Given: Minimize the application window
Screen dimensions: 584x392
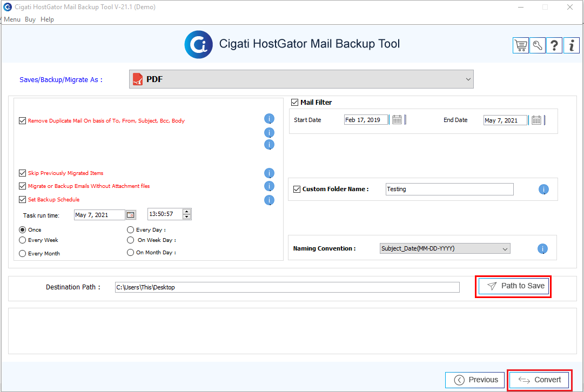Looking at the screenshot, I should 521,7.
